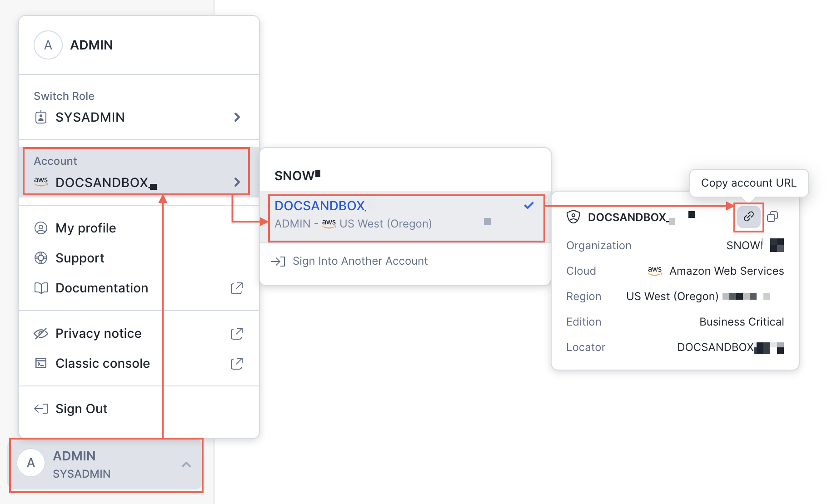Click the shield icon beside DOCSANDBOX details
The image size is (827, 504).
click(573, 217)
